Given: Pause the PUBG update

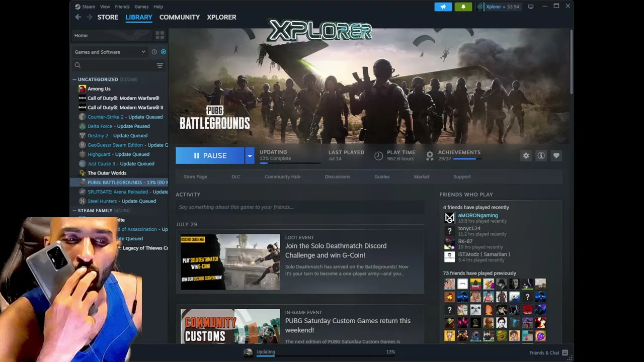Looking at the screenshot, I should pyautogui.click(x=210, y=156).
